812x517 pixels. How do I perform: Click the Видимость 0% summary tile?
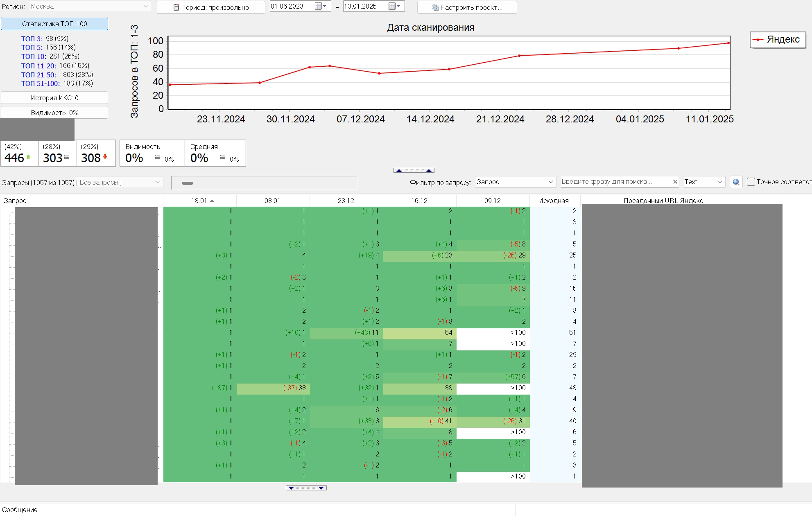(152, 153)
